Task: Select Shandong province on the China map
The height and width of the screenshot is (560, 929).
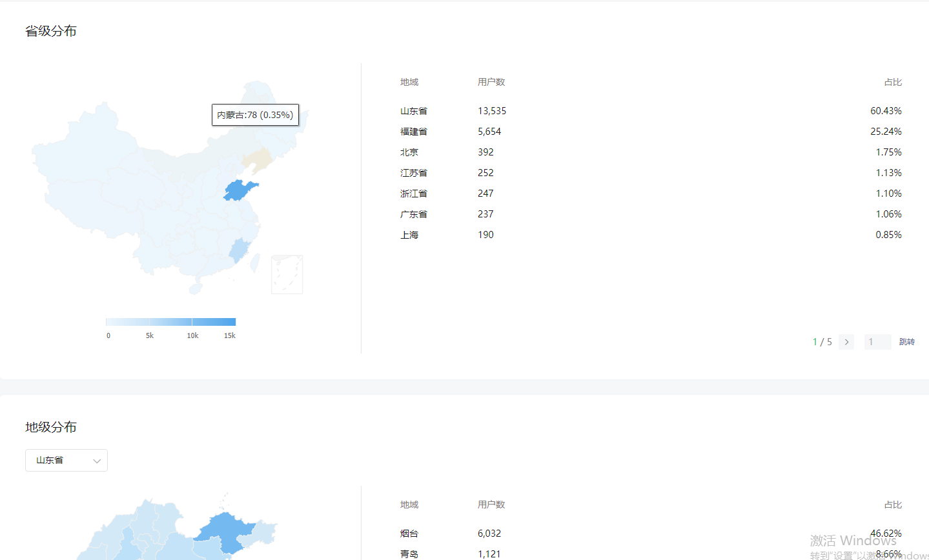Action: pyautogui.click(x=240, y=190)
